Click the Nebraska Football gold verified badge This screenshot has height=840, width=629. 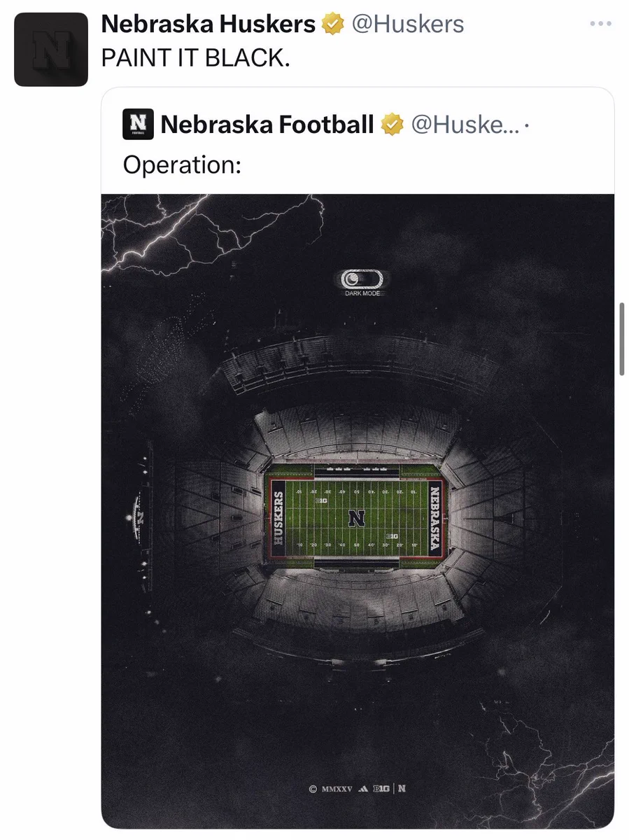pyautogui.click(x=393, y=125)
